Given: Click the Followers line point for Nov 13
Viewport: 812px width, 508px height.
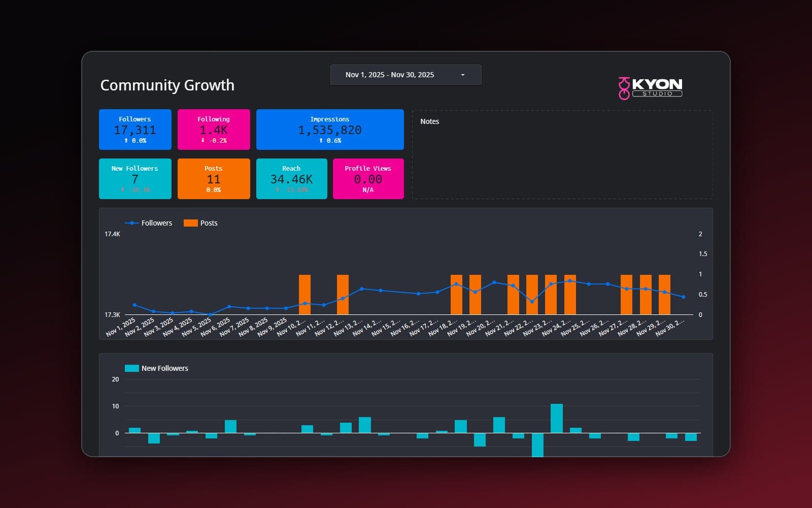Looking at the screenshot, I should (362, 289).
